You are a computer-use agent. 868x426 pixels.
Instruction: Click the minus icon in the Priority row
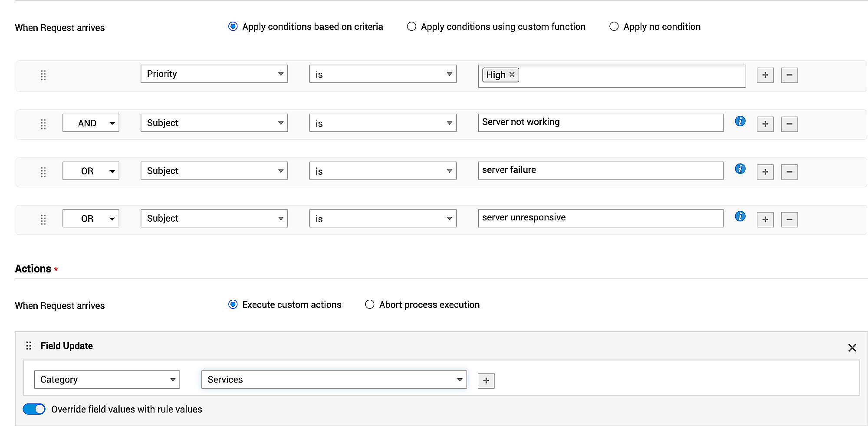[x=789, y=75]
